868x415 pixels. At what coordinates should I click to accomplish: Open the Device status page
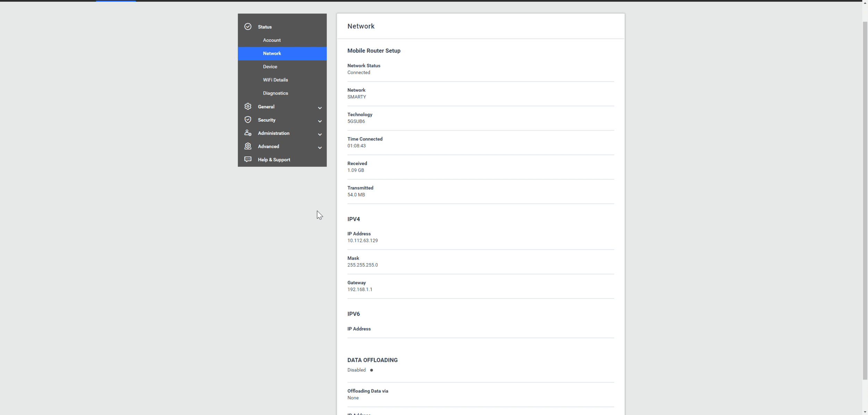tap(270, 67)
